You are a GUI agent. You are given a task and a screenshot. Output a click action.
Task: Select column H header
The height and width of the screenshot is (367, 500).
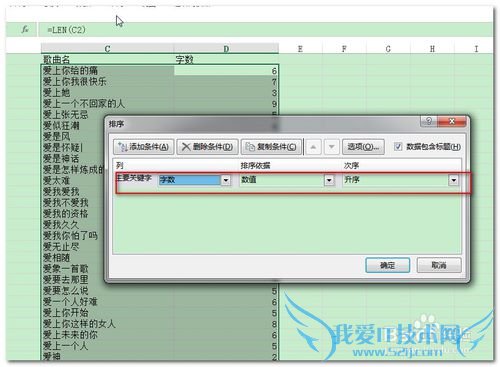click(432, 49)
